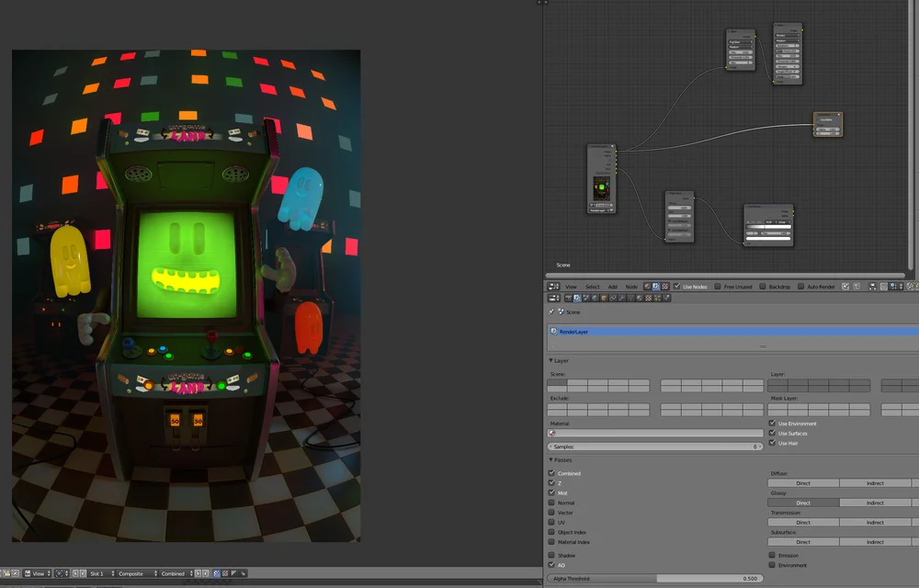This screenshot has height=588, width=919.
Task: Click Diffuse Direct pass button
Action: tap(803, 483)
